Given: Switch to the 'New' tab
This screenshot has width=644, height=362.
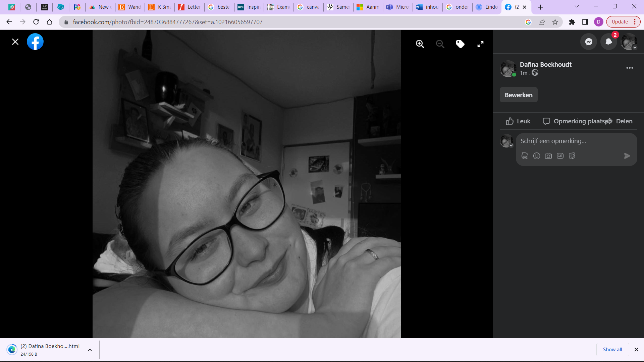Looking at the screenshot, I should [x=101, y=7].
